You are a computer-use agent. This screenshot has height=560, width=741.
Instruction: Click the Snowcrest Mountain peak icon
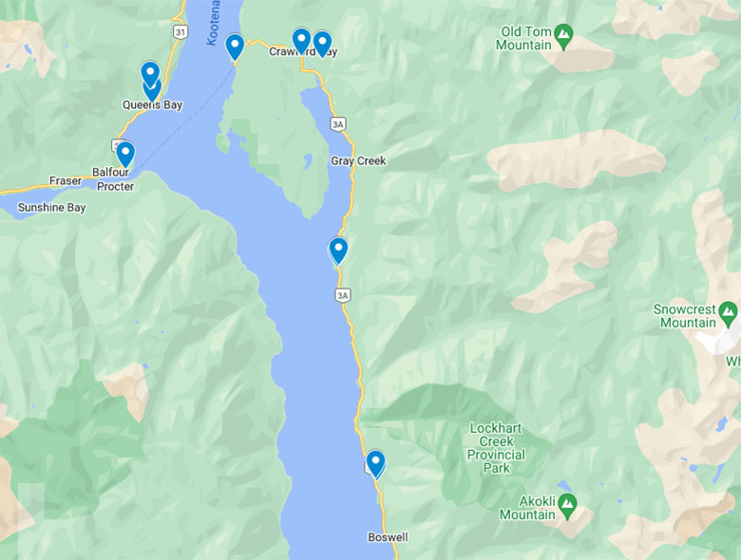[x=728, y=314]
